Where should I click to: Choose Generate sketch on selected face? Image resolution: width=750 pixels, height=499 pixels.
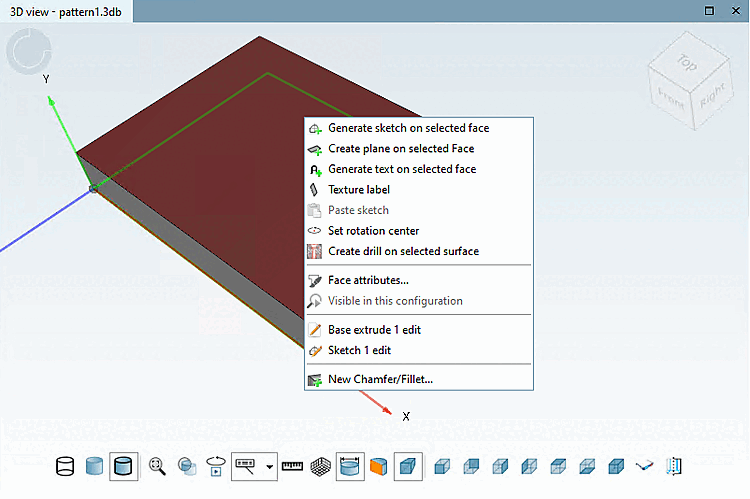pyautogui.click(x=419, y=128)
